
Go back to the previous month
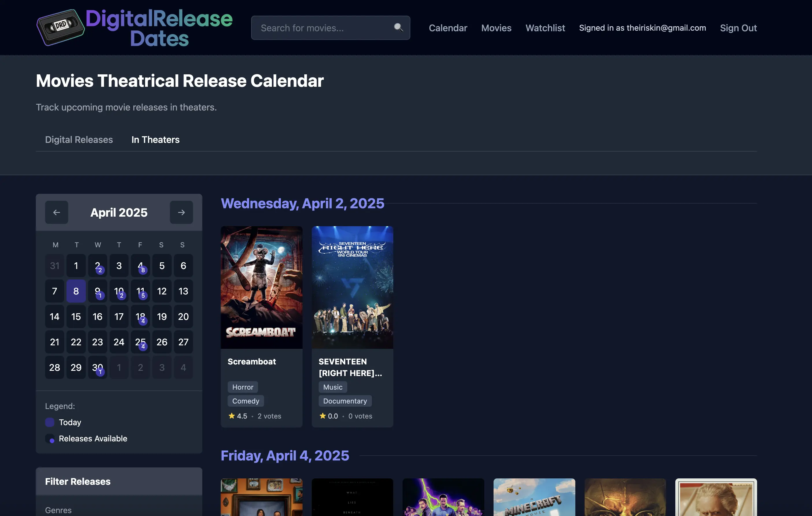(57, 212)
